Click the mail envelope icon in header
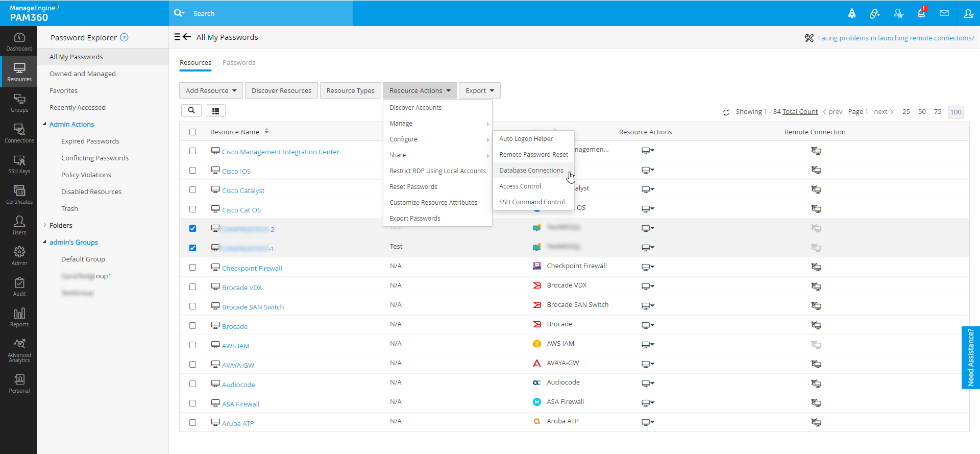Viewport: 980px width, 454px height. click(944, 13)
